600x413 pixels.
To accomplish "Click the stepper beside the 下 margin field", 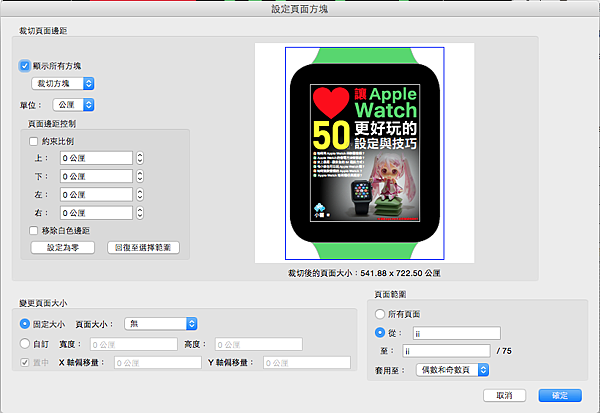I will click(140, 176).
